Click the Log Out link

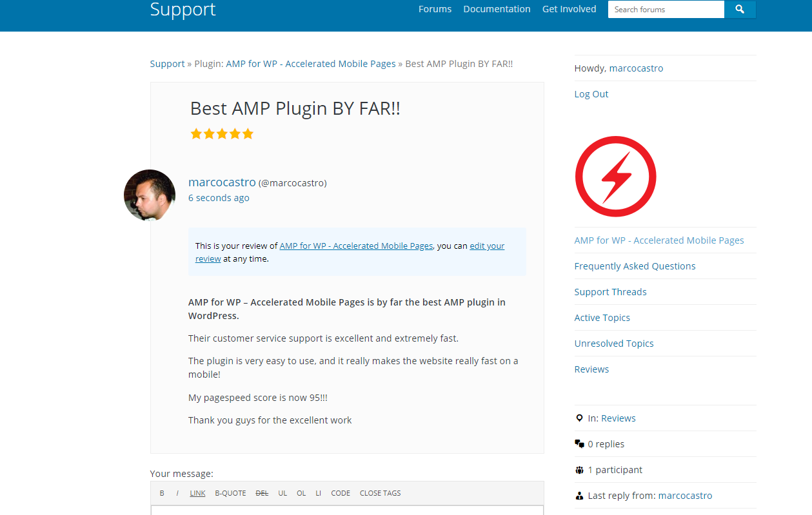[x=591, y=94]
